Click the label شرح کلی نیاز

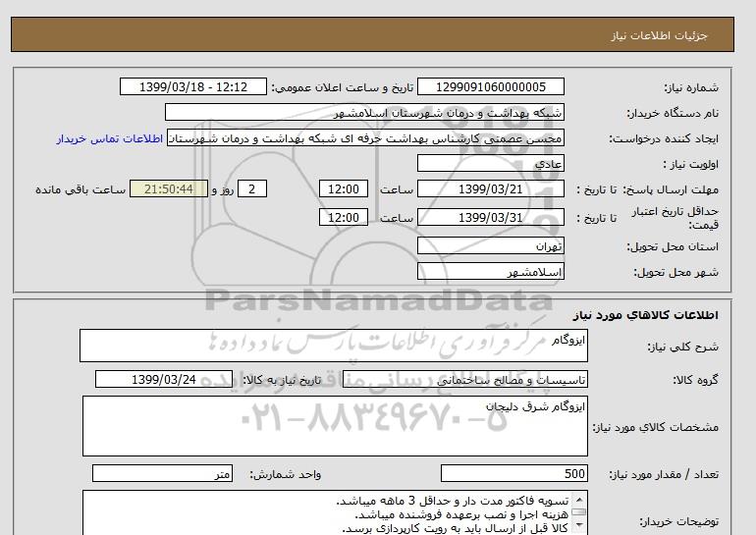tap(682, 347)
